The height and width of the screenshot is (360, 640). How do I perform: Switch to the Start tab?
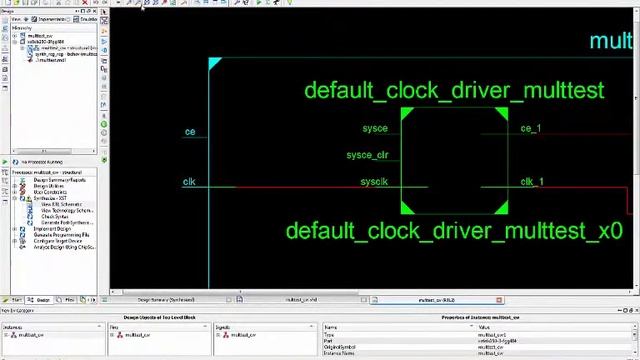pyautogui.click(x=12, y=300)
